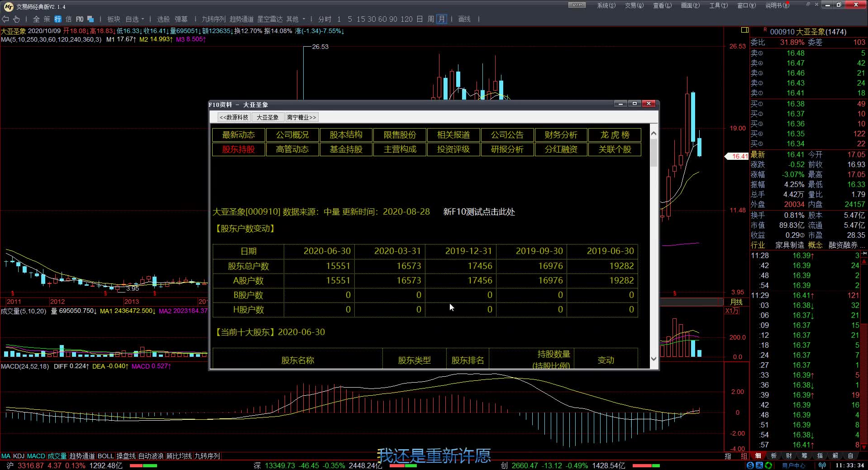Click the 信 info toolbar icon
868x470 pixels.
click(68, 19)
